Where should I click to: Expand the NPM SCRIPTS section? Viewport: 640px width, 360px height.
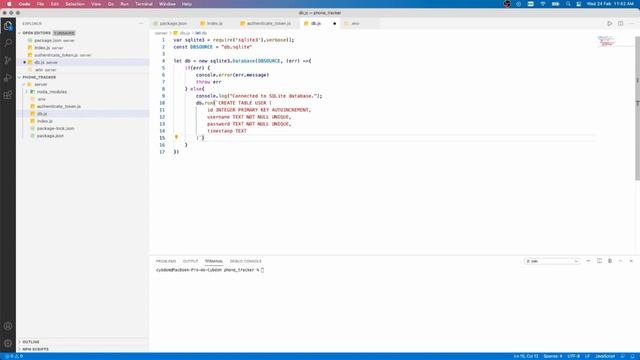click(x=36, y=349)
